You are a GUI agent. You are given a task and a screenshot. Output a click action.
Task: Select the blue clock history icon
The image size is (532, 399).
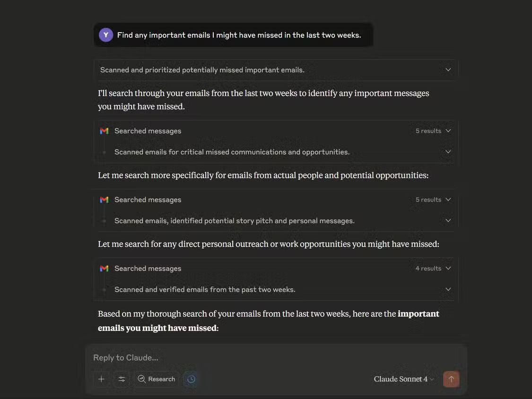[190, 379]
